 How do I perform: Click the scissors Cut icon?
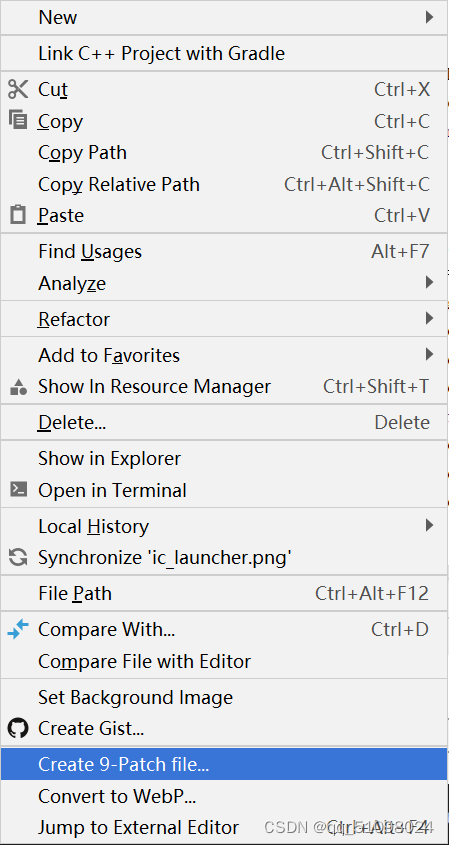pyautogui.click(x=18, y=89)
